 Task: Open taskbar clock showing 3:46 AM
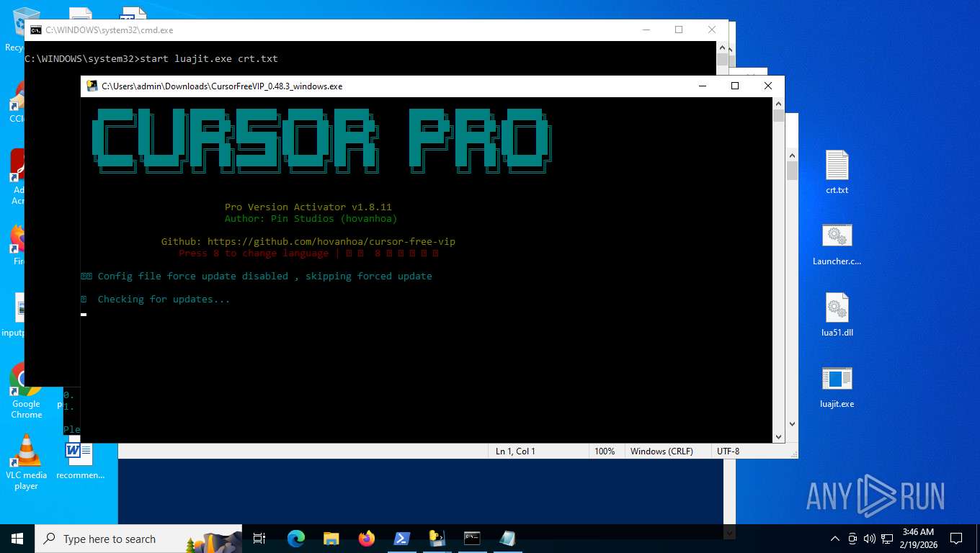918,538
